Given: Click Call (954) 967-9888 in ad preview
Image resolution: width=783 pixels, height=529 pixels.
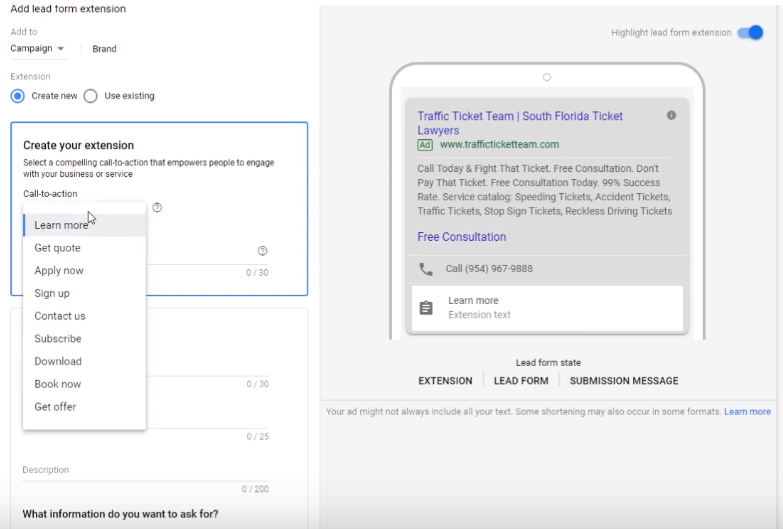Looking at the screenshot, I should point(489,269).
